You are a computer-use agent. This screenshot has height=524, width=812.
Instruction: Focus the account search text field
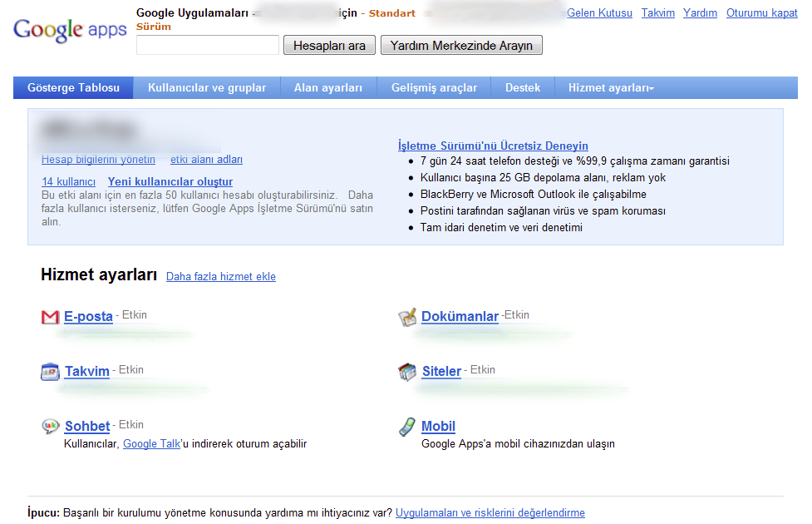pyautogui.click(x=208, y=45)
